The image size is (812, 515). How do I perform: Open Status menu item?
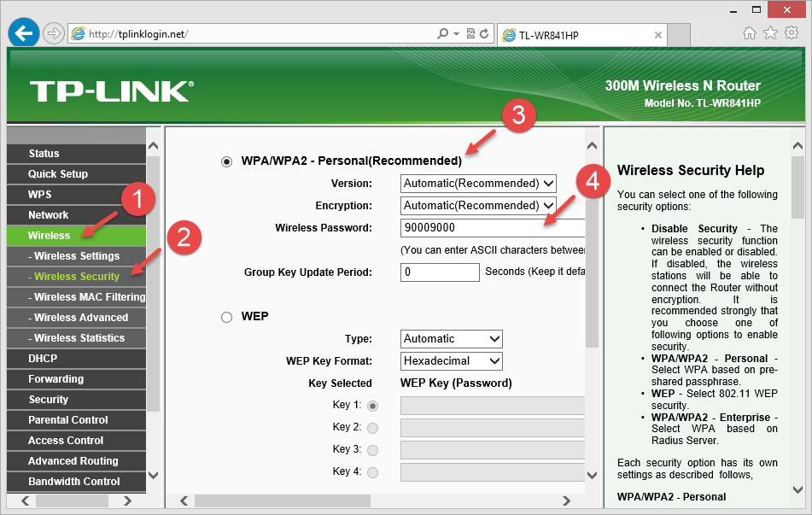coord(77,154)
